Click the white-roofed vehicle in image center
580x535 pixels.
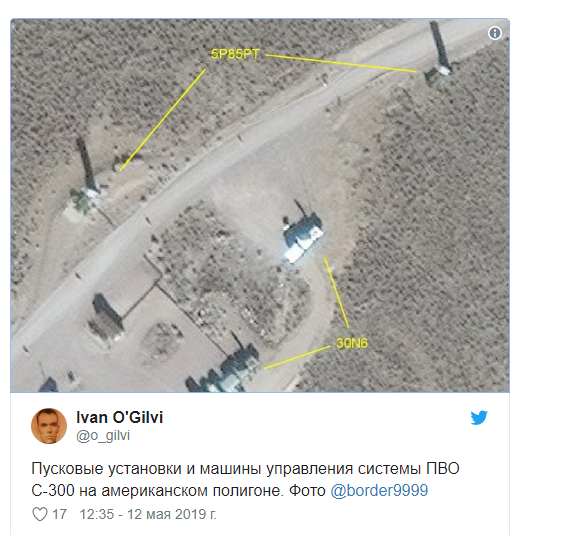click(x=303, y=237)
